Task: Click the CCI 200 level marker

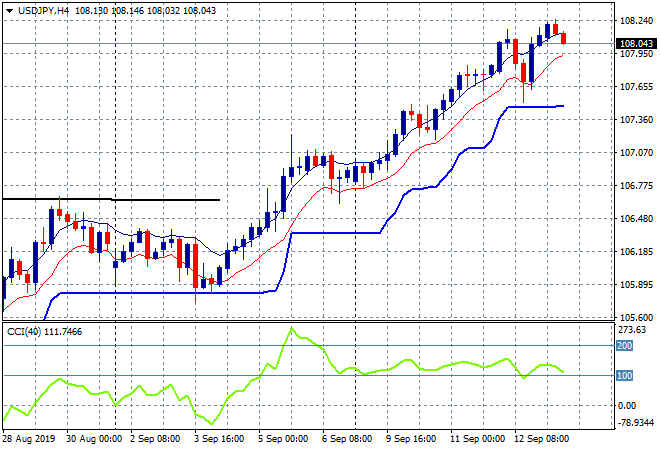Action: [x=624, y=346]
